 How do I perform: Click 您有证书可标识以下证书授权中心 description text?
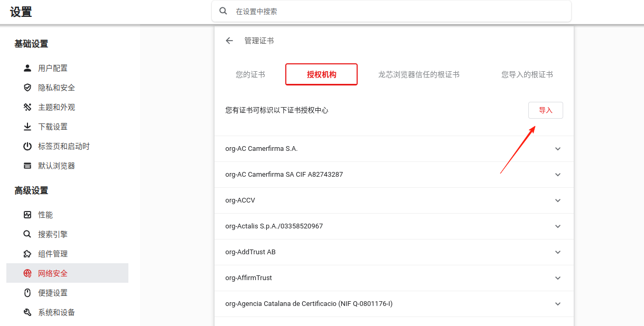(x=277, y=110)
